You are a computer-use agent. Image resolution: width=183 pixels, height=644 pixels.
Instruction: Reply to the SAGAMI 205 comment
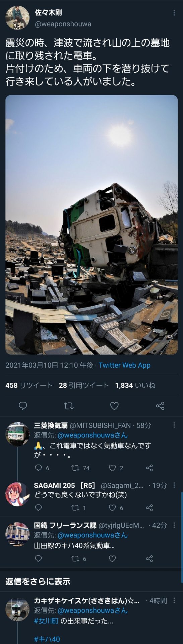[x=39, y=508]
